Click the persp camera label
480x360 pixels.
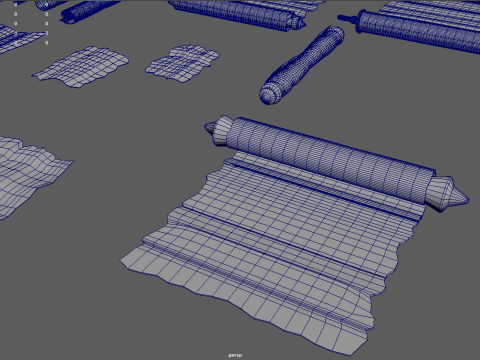235,355
